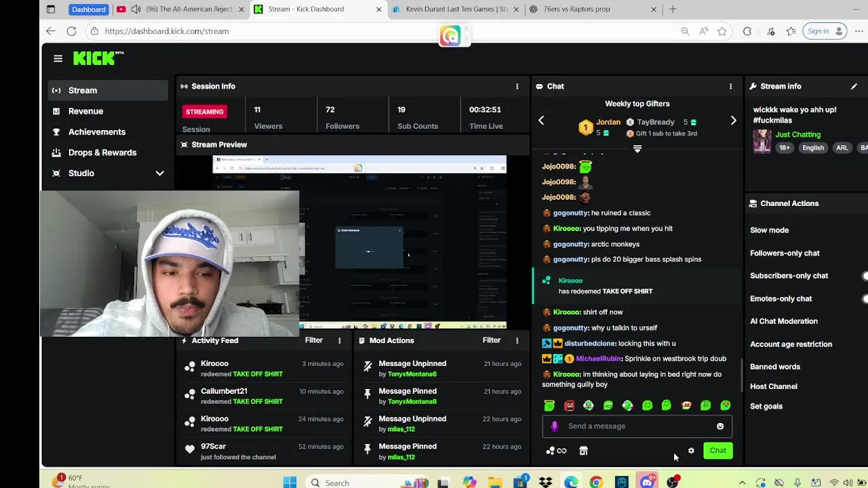Open Slow mode channel action

769,230
